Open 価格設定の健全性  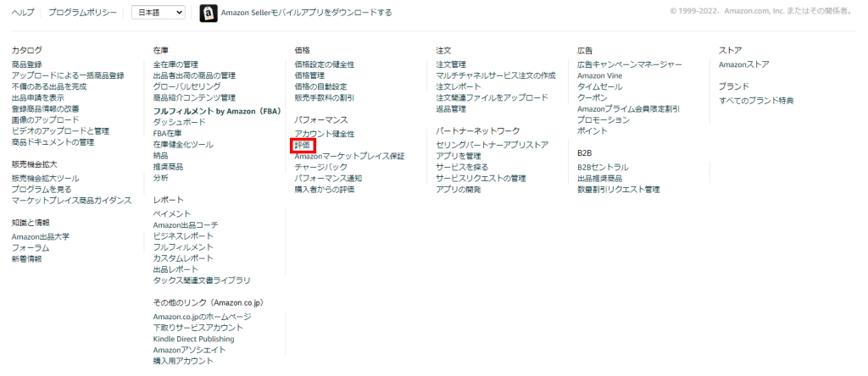tap(325, 64)
